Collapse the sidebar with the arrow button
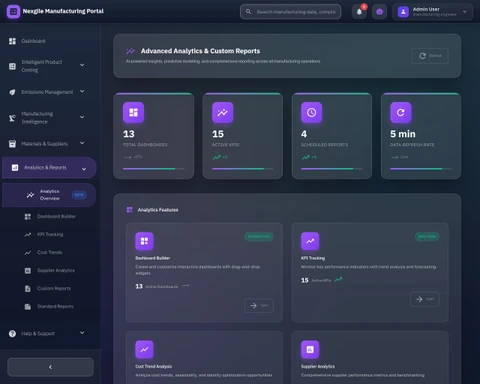480x384 pixels. point(50,367)
